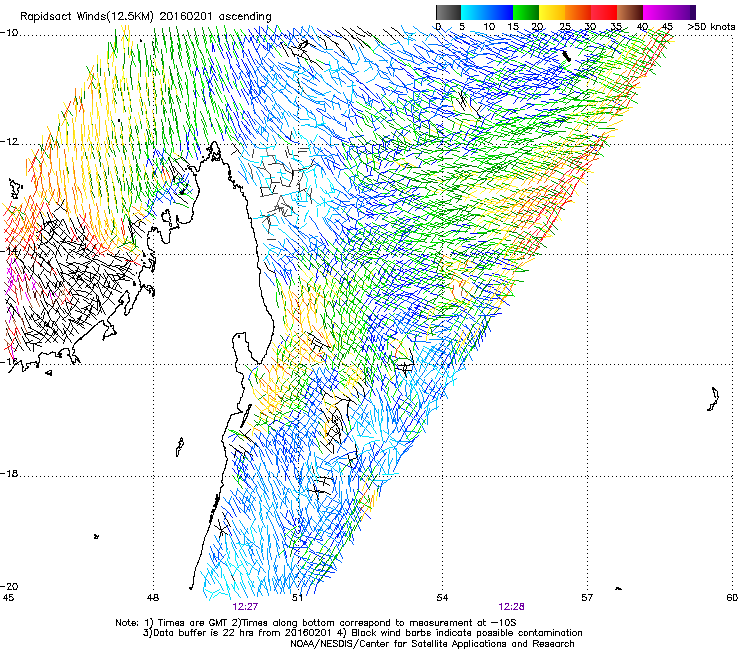Click the NOAA/NESDIS credit line
Viewport: 740px width, 650px height.
[432, 644]
